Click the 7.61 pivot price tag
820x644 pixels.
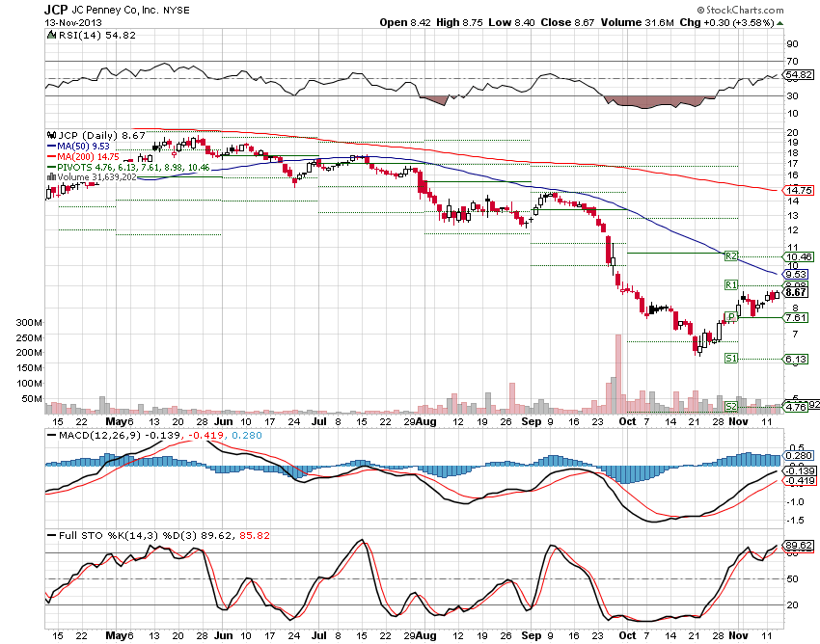coord(796,317)
